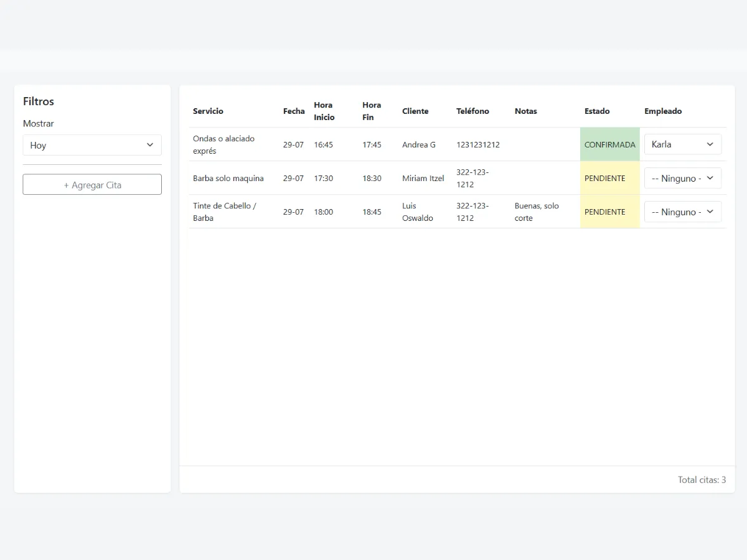Click the note 'Buenas, solo corte'
The width and height of the screenshot is (747, 560).
(537, 212)
